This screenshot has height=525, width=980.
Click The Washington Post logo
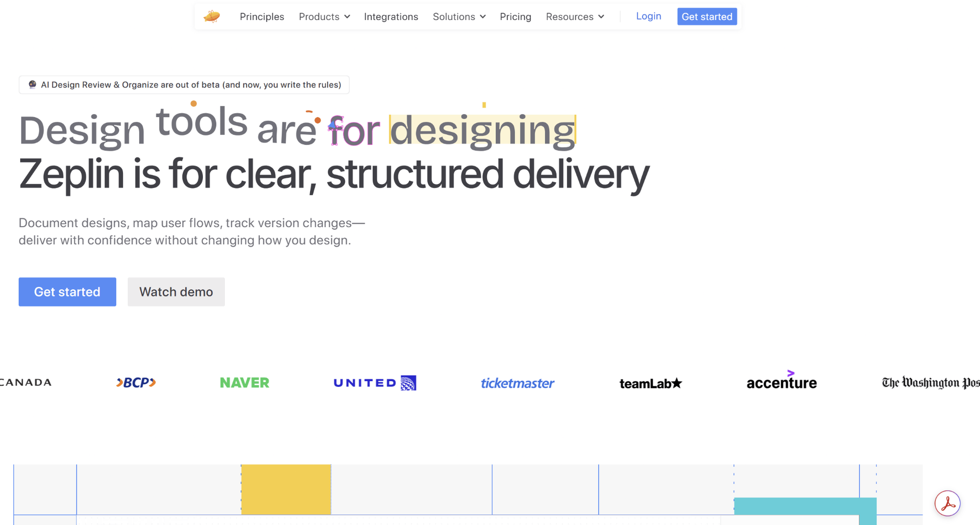coord(931,382)
